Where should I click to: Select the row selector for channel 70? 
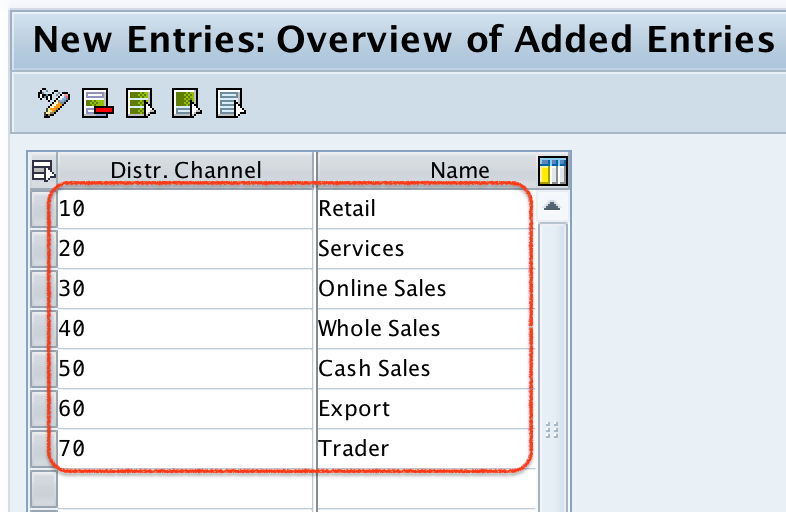click(44, 449)
